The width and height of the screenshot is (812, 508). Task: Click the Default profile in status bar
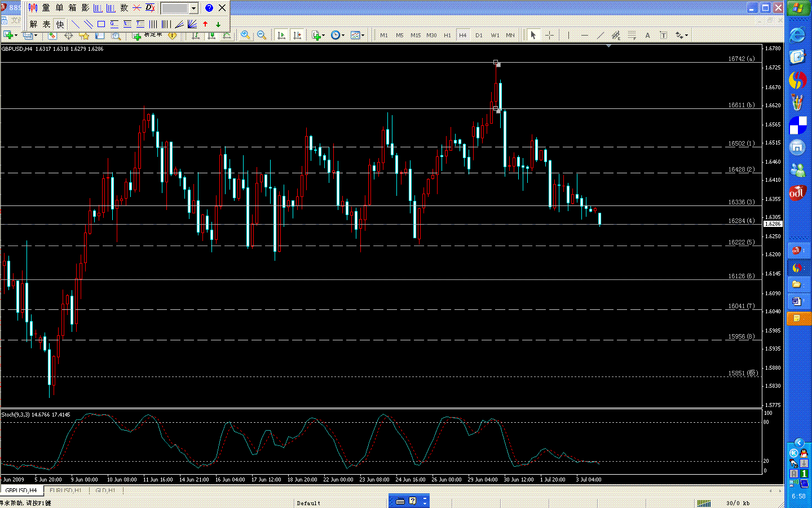pyautogui.click(x=308, y=503)
